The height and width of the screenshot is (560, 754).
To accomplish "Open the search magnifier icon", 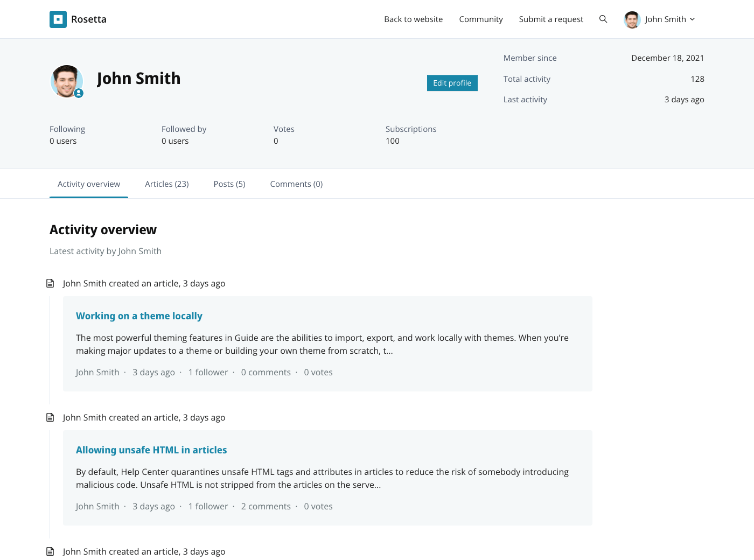I will [x=603, y=19].
